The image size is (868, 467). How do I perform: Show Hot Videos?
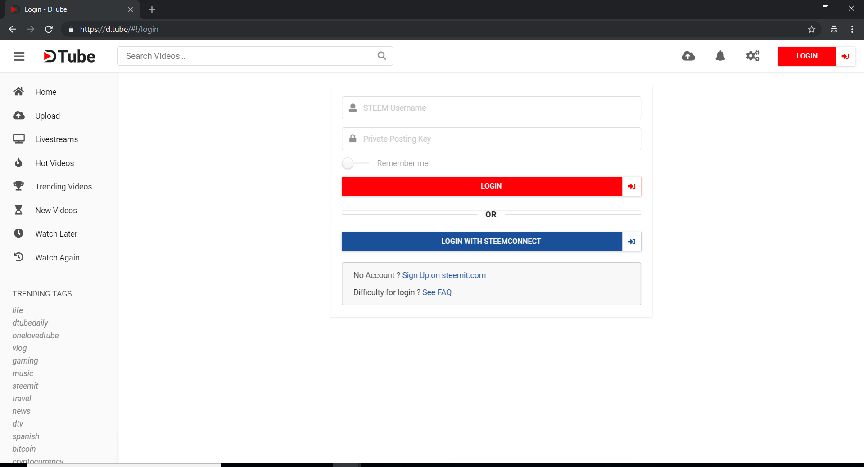coord(54,163)
